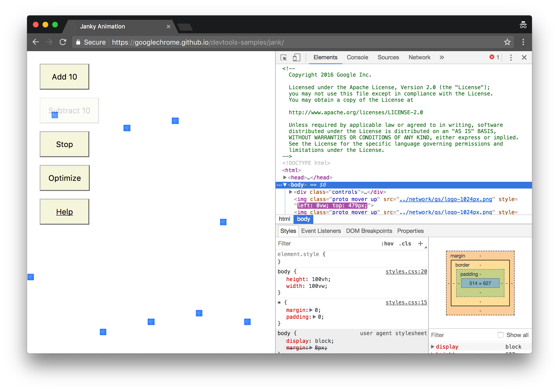559x392 pixels.
Task: Click the Stop button
Action: pyautogui.click(x=64, y=144)
